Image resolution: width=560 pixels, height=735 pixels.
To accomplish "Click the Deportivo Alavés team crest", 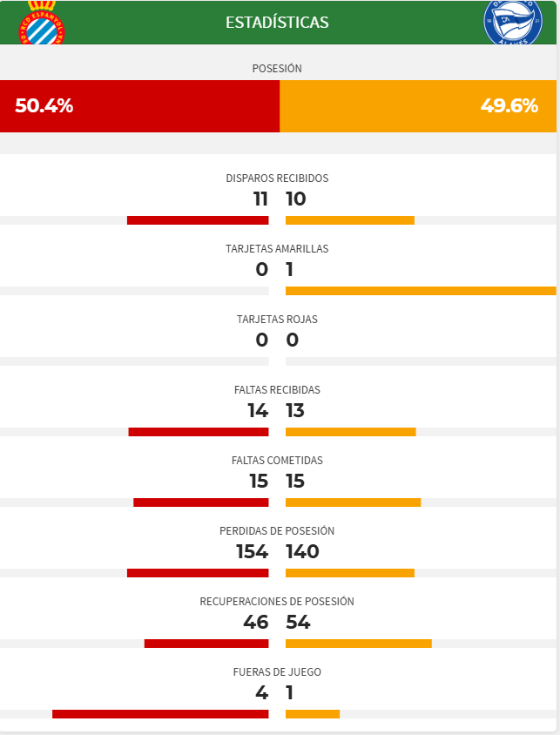I will pos(513,22).
